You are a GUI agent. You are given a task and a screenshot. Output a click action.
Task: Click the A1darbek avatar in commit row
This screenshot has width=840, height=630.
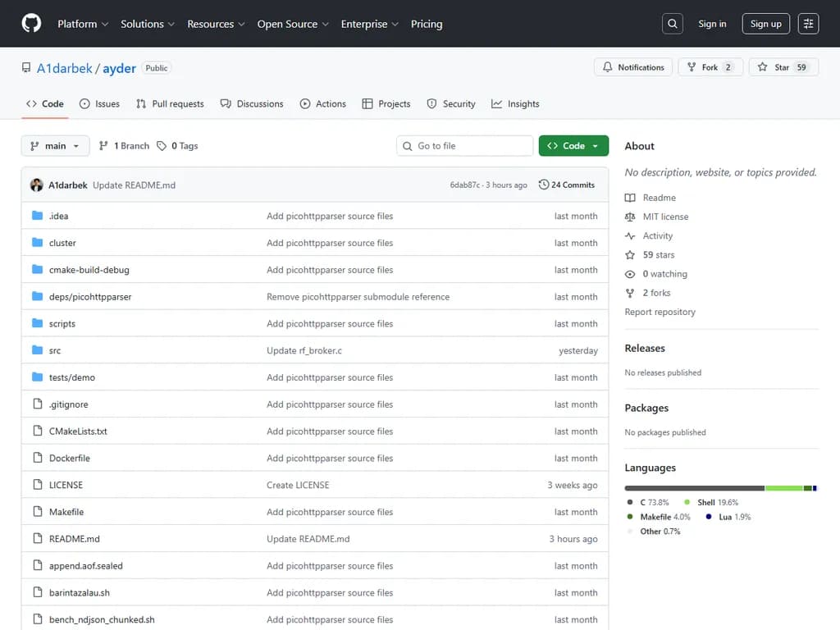[x=36, y=185]
